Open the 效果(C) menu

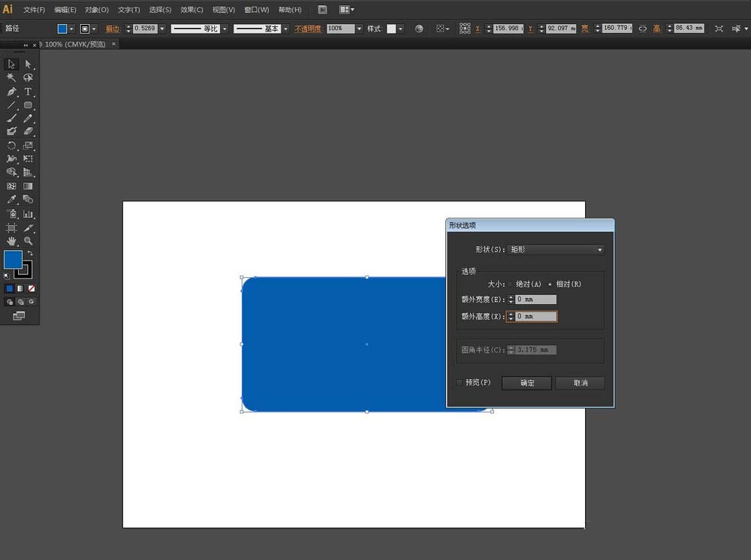192,10
